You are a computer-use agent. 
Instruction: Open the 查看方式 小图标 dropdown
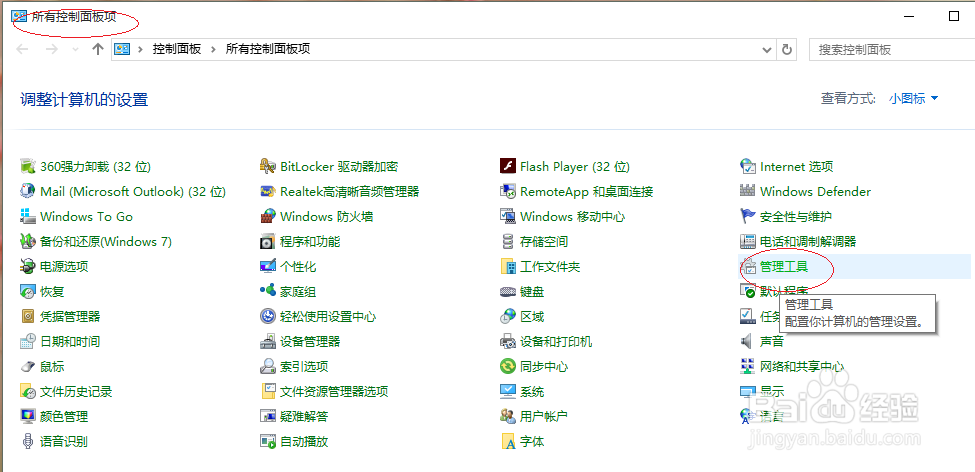point(913,98)
